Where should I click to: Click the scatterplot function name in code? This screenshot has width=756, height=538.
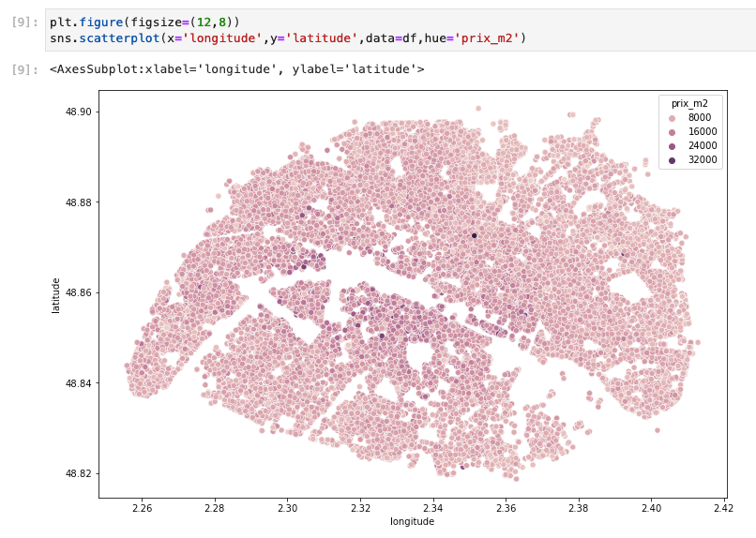[x=119, y=38]
